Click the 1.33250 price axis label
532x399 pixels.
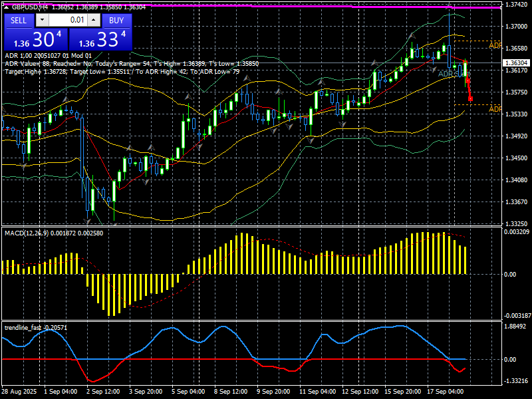(x=516, y=224)
